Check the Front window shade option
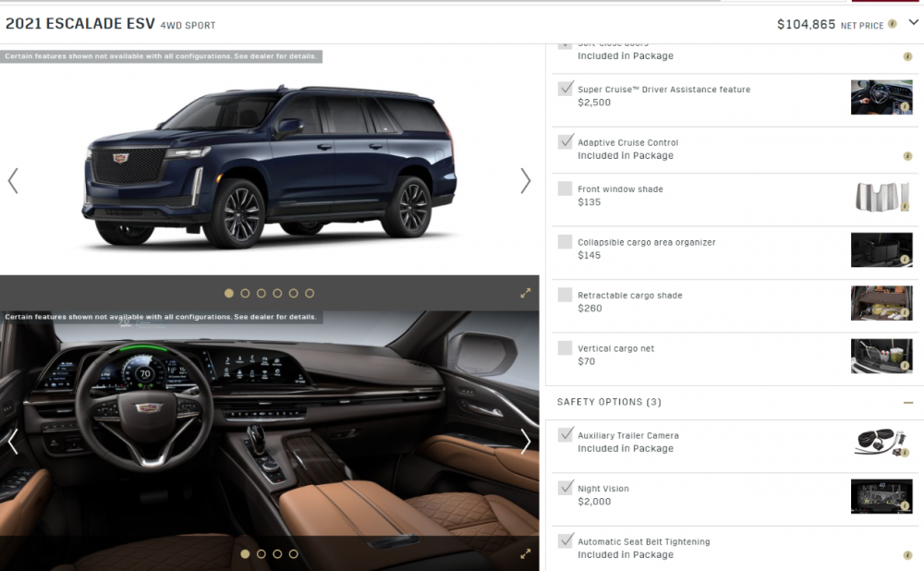 coord(565,188)
